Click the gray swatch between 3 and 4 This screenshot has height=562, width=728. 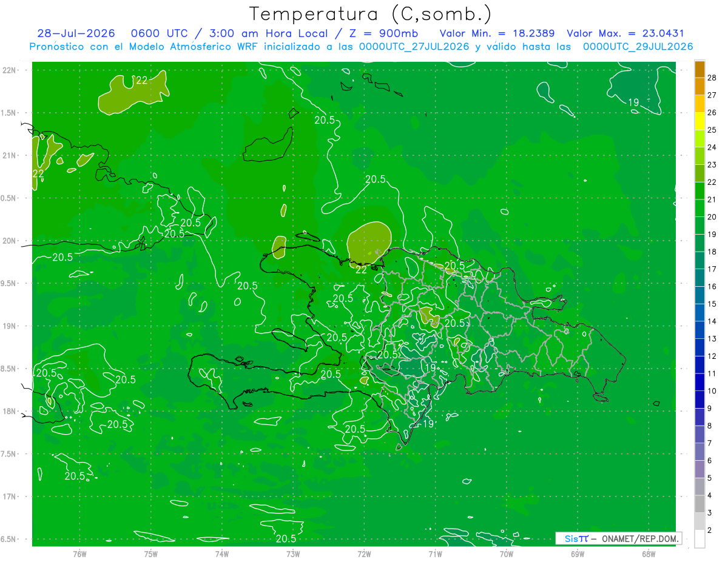(699, 504)
